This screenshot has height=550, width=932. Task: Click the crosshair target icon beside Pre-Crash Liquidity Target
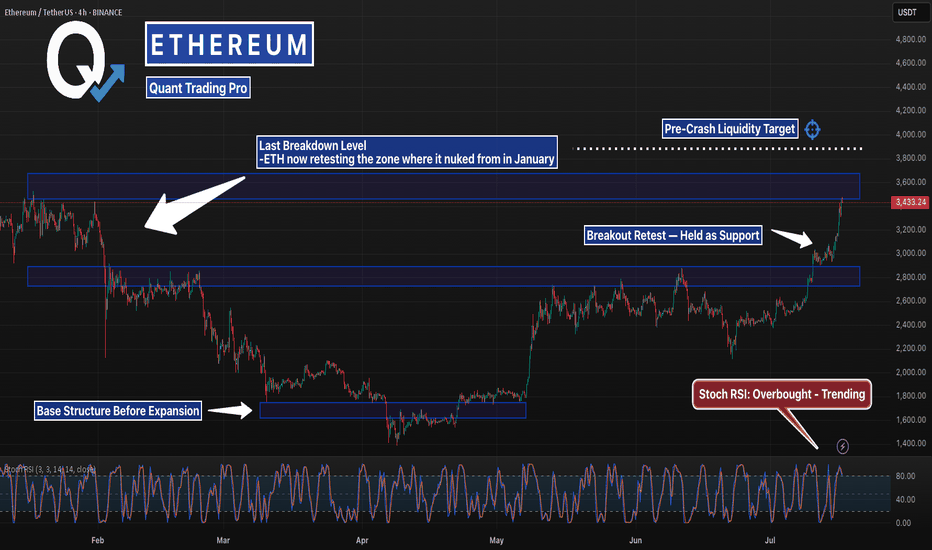pos(813,129)
